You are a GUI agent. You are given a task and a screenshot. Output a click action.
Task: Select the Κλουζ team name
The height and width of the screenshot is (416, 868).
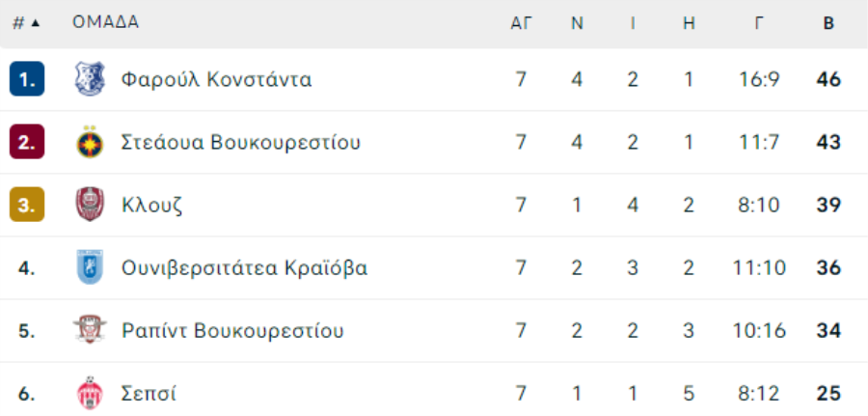tap(152, 205)
